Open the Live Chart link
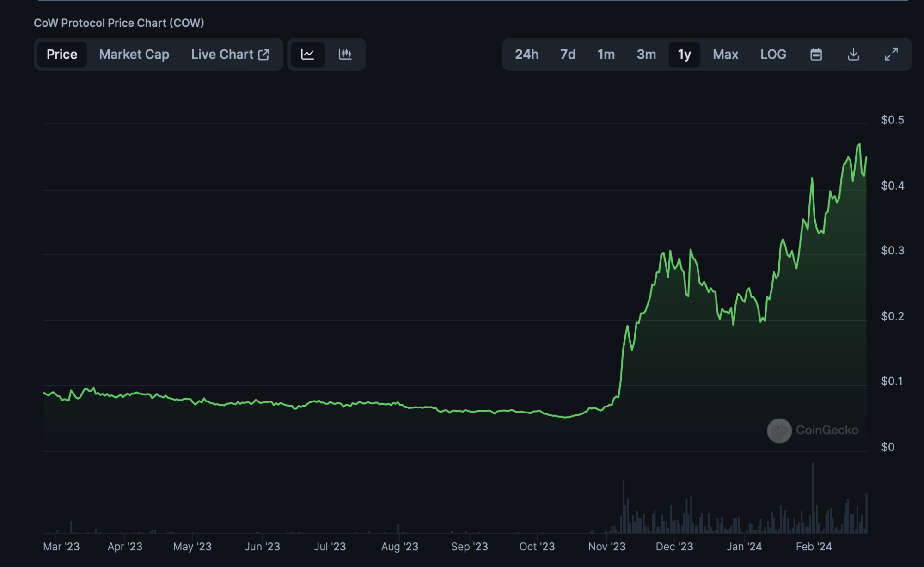924x567 pixels. 223,55
